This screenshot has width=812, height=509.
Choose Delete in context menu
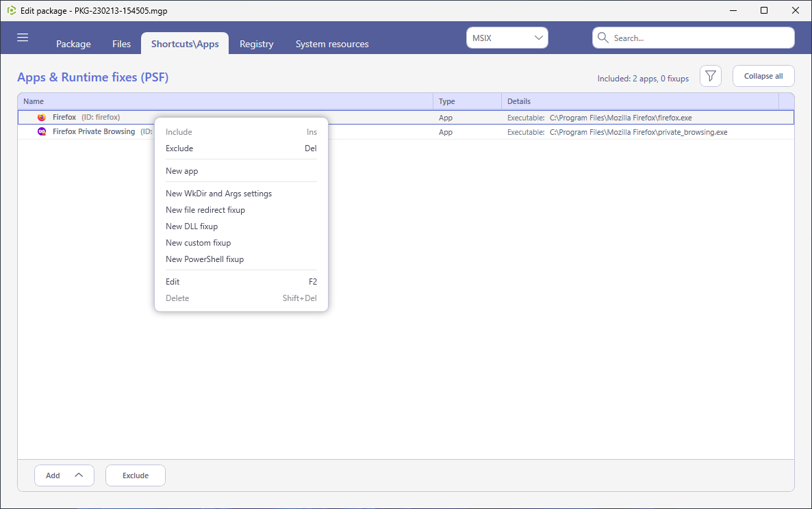pos(241,298)
